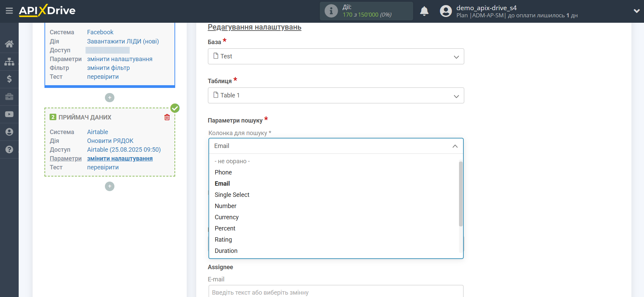Open the connections sitemap icon
Screen dimensions: 644x297
9,61
